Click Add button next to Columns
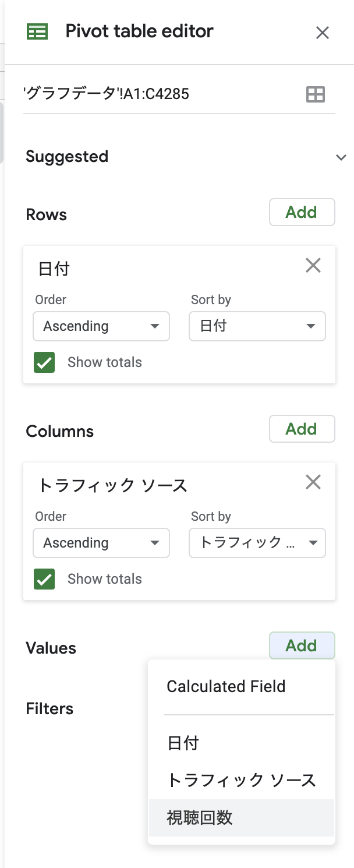354x868 pixels. tap(302, 429)
